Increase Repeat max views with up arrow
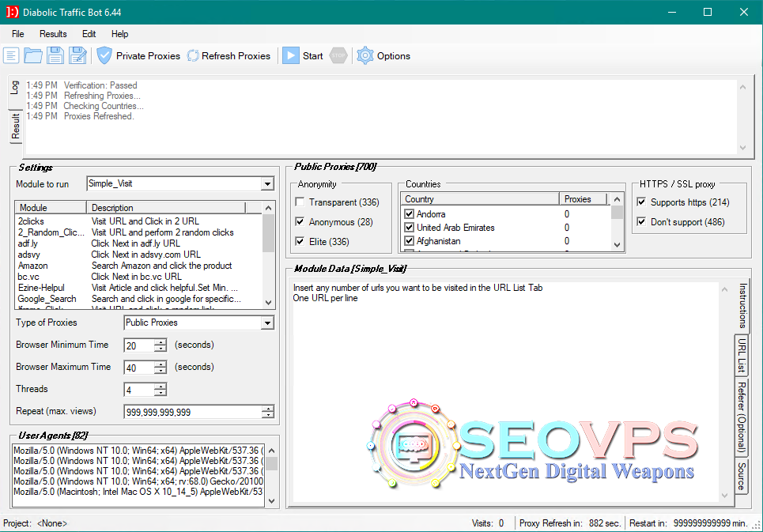This screenshot has width=763, height=532. (x=267, y=409)
